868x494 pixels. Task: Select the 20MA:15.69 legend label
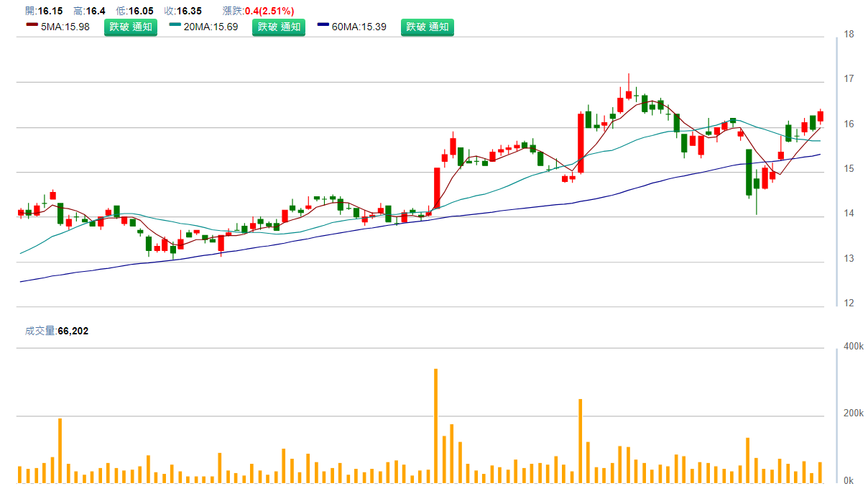[211, 27]
